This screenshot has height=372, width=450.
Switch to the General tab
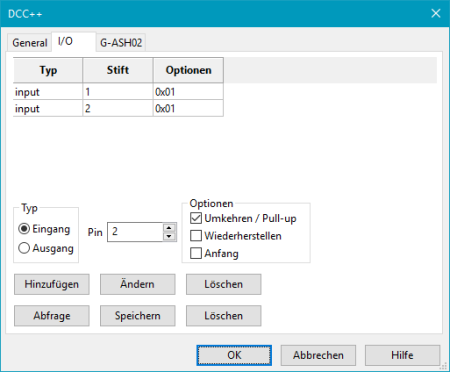[x=30, y=43]
